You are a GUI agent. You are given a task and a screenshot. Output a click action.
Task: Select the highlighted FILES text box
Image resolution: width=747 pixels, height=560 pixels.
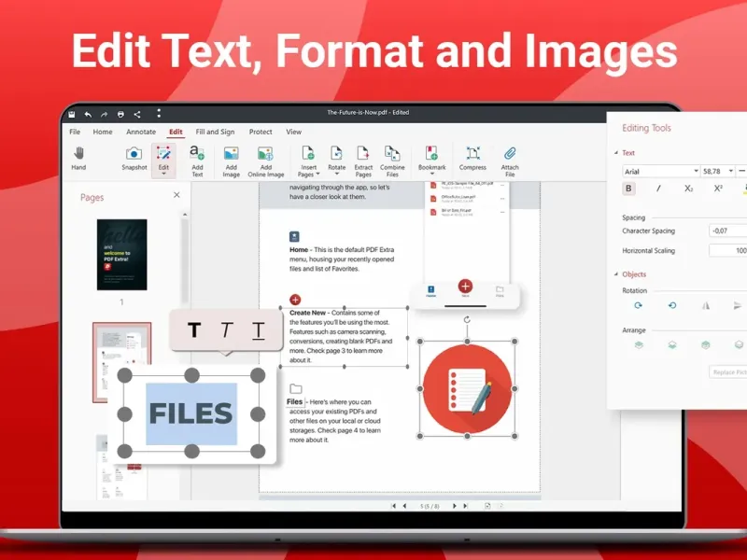[191, 413]
